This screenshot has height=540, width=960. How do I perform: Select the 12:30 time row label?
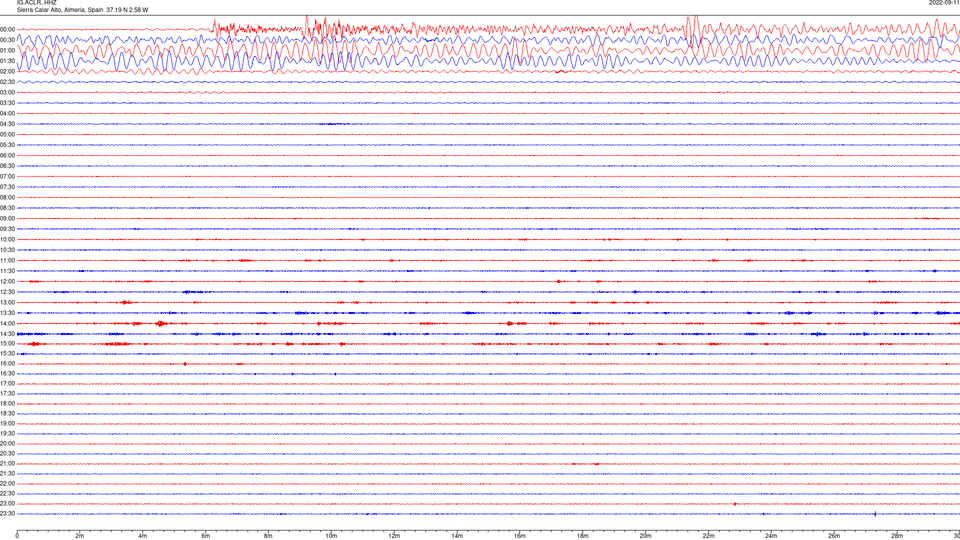click(7, 291)
